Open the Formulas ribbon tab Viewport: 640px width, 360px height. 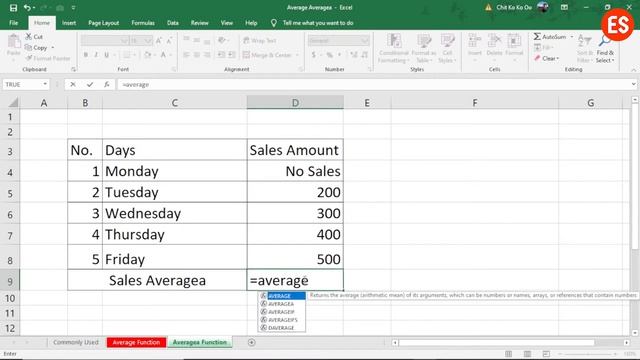(x=143, y=23)
